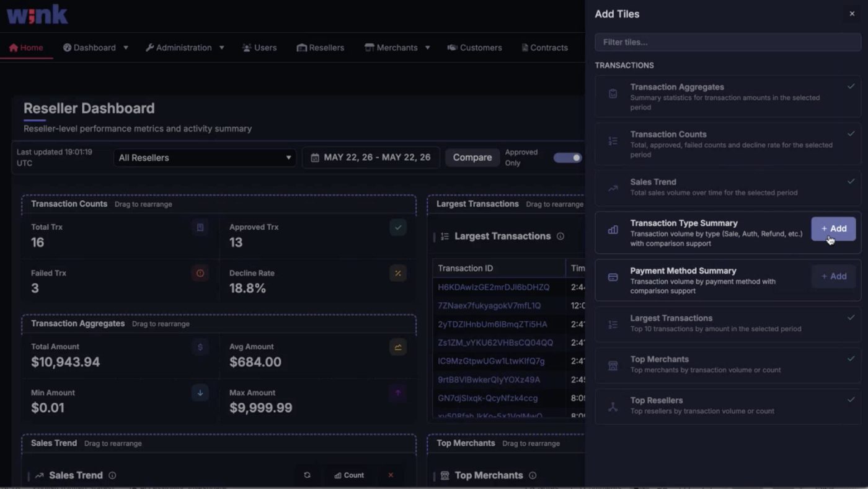Click Transaction Counts list icon in panel
The image size is (868, 489).
(613, 141)
